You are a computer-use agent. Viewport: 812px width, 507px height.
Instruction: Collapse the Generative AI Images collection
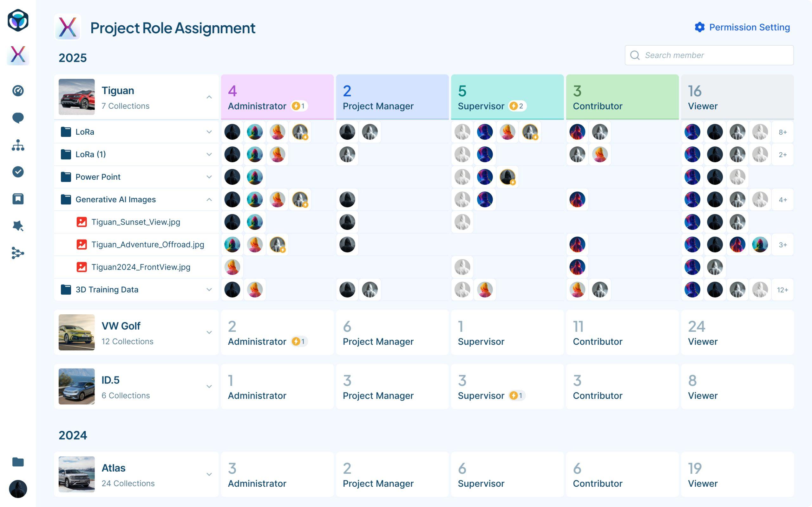tap(209, 199)
